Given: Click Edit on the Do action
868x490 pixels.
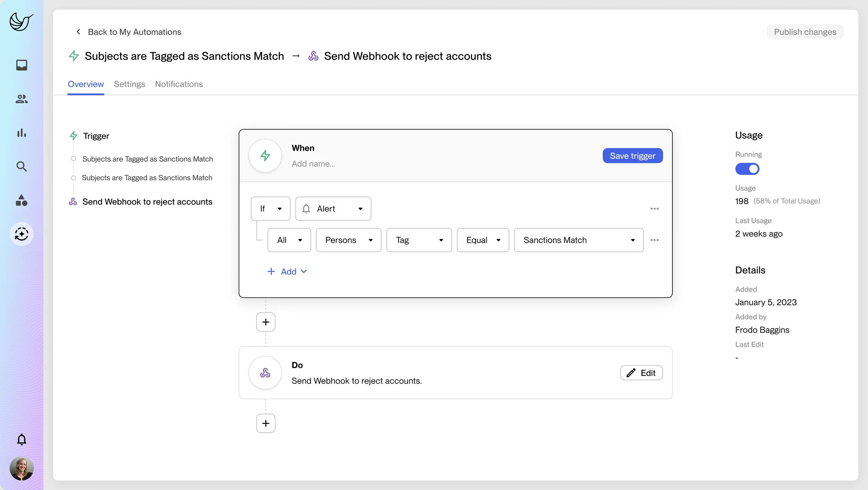Looking at the screenshot, I should tap(641, 373).
